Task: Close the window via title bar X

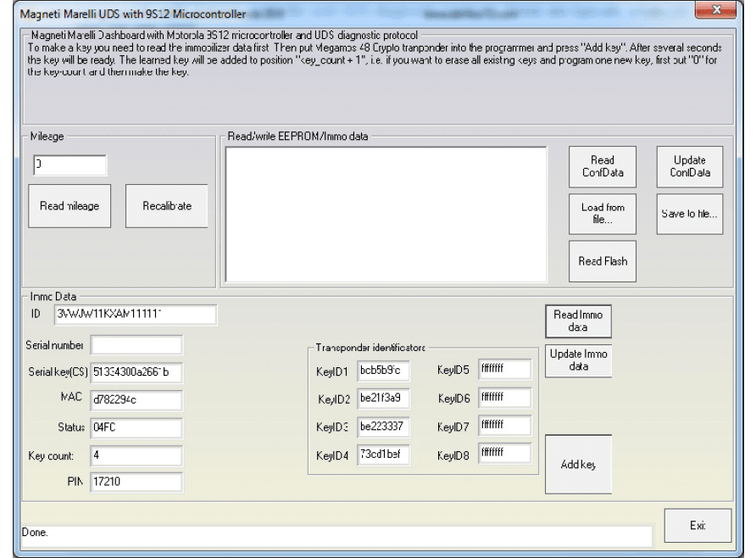Action: (x=716, y=12)
